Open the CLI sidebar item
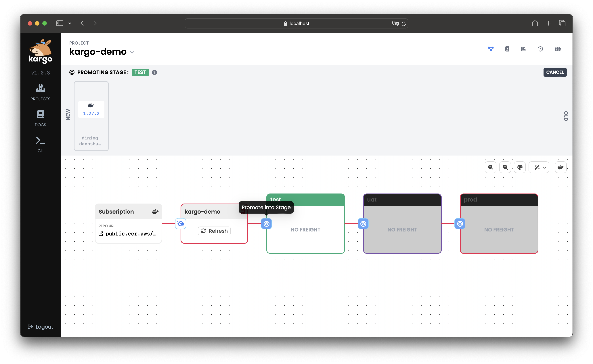This screenshot has width=593, height=364. coord(41,144)
